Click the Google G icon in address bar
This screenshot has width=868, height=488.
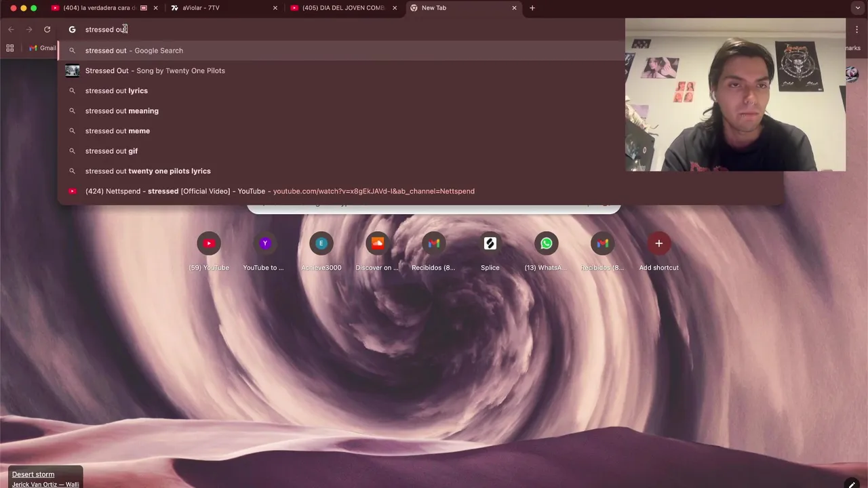point(72,29)
